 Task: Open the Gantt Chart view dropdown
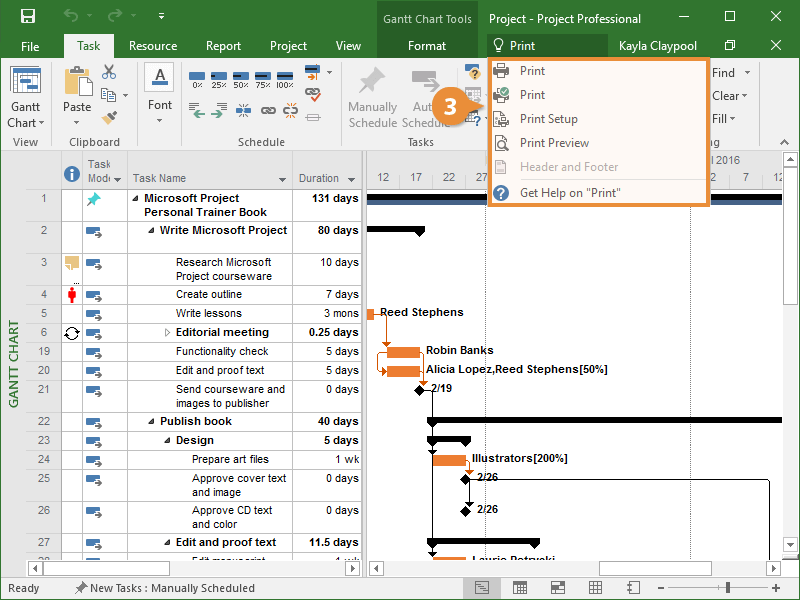[25, 114]
